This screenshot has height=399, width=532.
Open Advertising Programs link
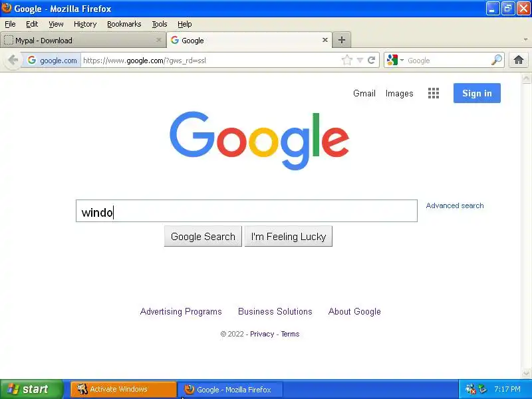(x=181, y=311)
